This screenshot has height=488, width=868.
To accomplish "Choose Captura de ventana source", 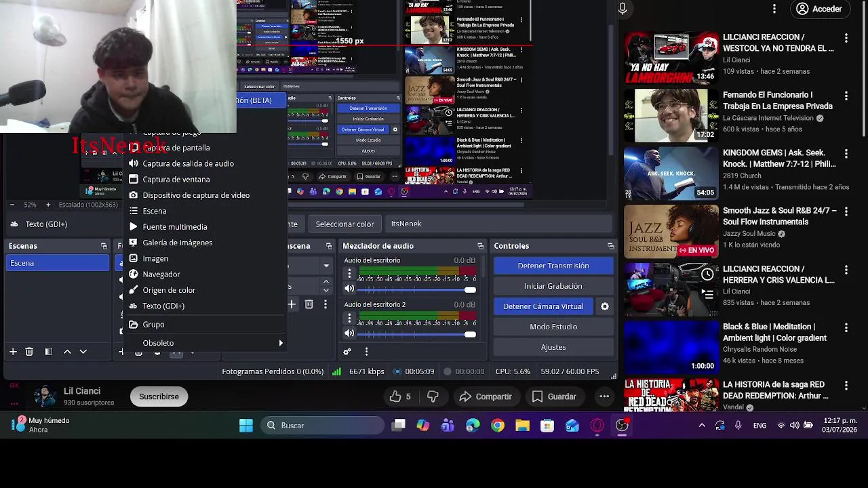I will click(205, 180).
